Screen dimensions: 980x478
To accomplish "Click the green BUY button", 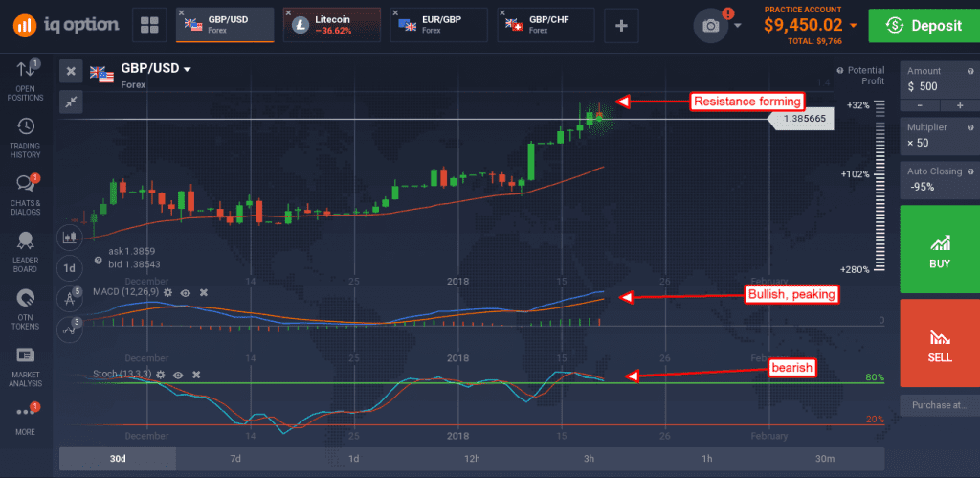I will click(940, 249).
